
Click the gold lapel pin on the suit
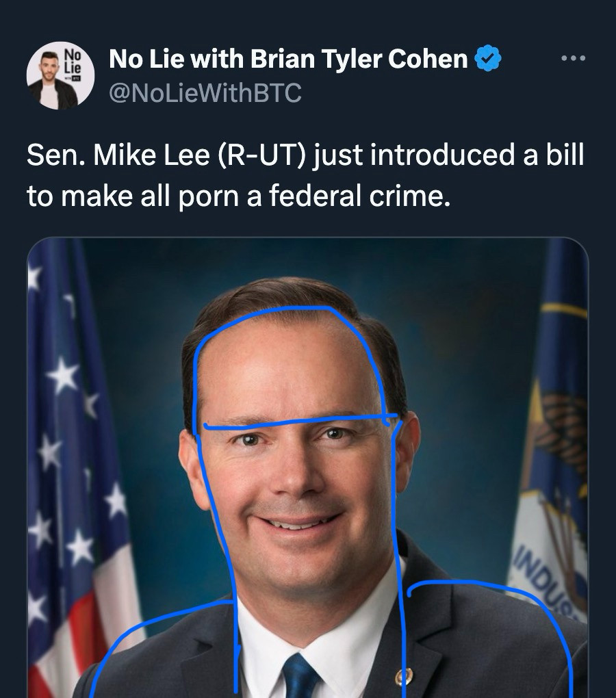point(404,677)
